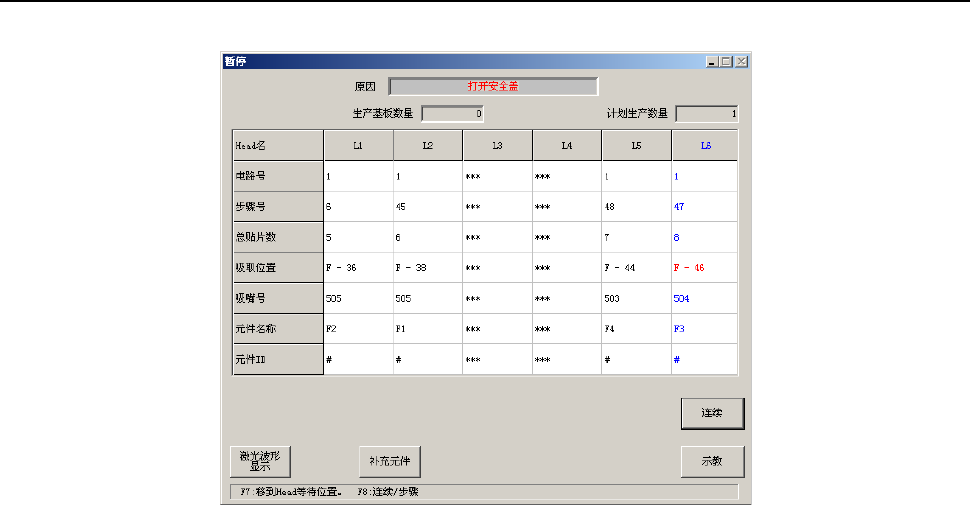Click the 原因 field showing 打开安全盖
Image resolution: width=970 pixels, height=505 pixels.
[493, 86]
